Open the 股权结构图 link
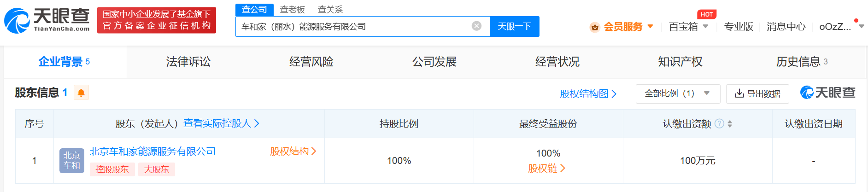 pyautogui.click(x=588, y=93)
